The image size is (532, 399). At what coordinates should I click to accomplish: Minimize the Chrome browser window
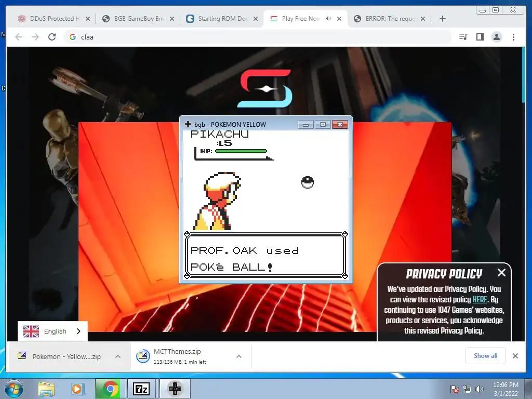click(x=482, y=10)
